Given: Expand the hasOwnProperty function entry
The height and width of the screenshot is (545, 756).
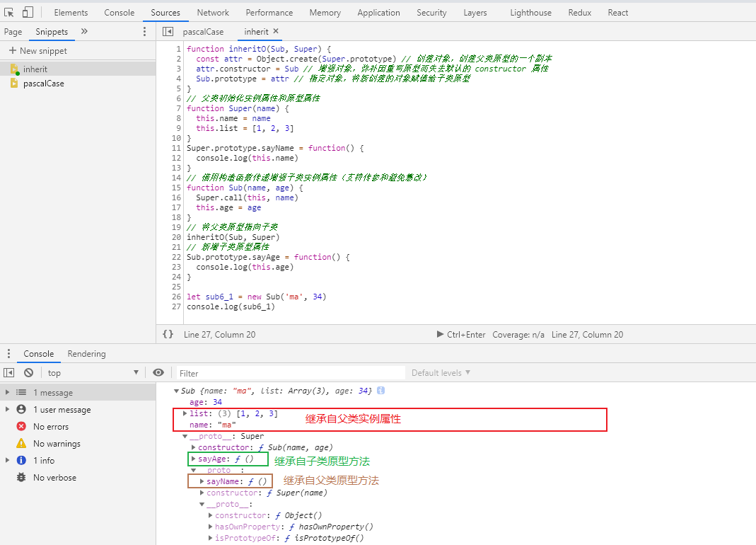Looking at the screenshot, I should [x=210, y=527].
